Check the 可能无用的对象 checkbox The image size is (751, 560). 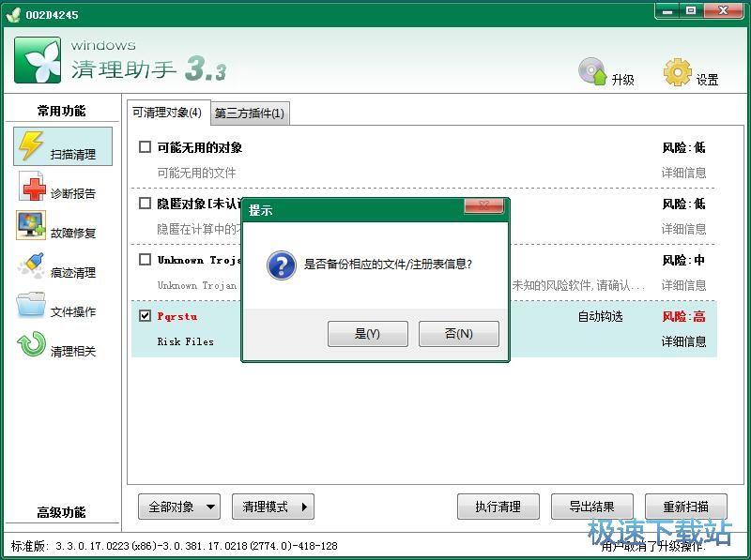pos(145,147)
